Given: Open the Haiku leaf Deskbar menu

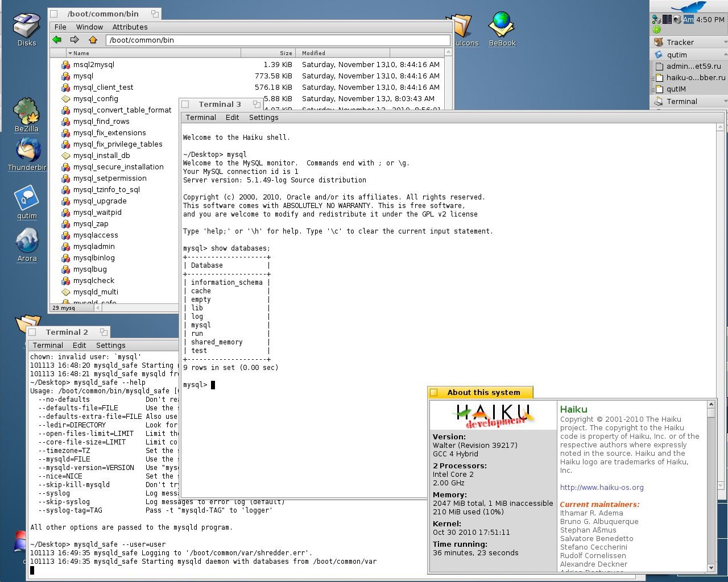Looking at the screenshot, I should click(x=689, y=6).
